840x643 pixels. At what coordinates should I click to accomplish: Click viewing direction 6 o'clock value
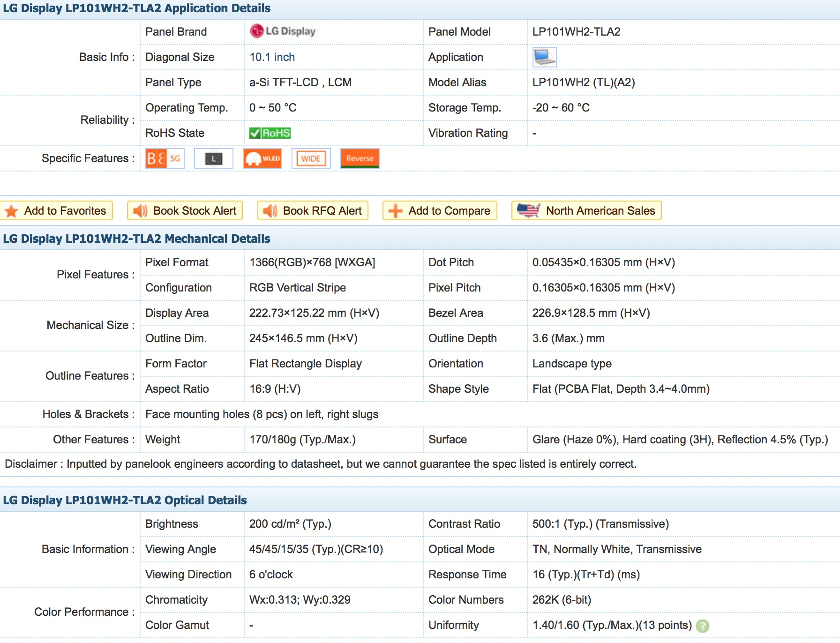(x=271, y=575)
